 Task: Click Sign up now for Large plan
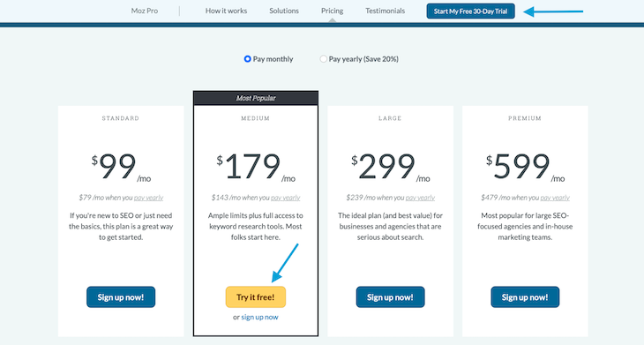390,297
